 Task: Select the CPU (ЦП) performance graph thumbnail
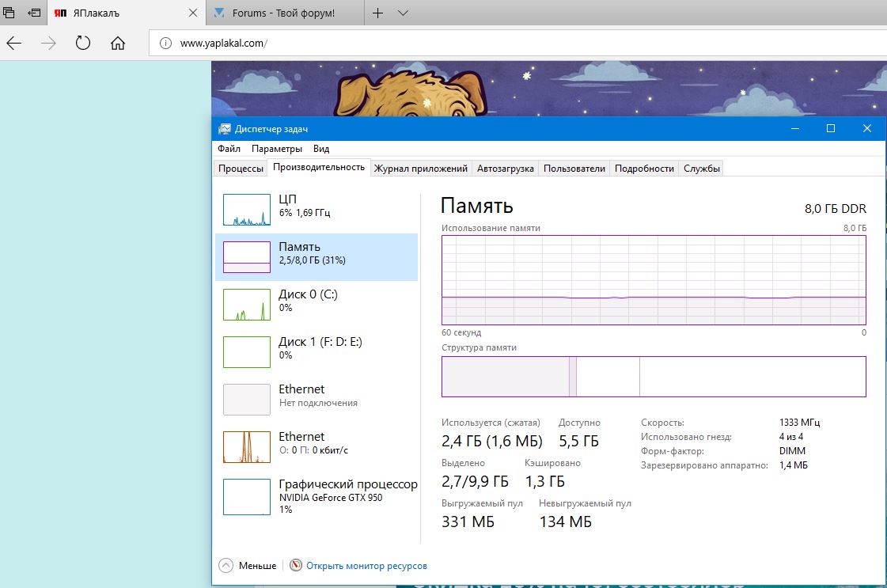[x=247, y=210]
